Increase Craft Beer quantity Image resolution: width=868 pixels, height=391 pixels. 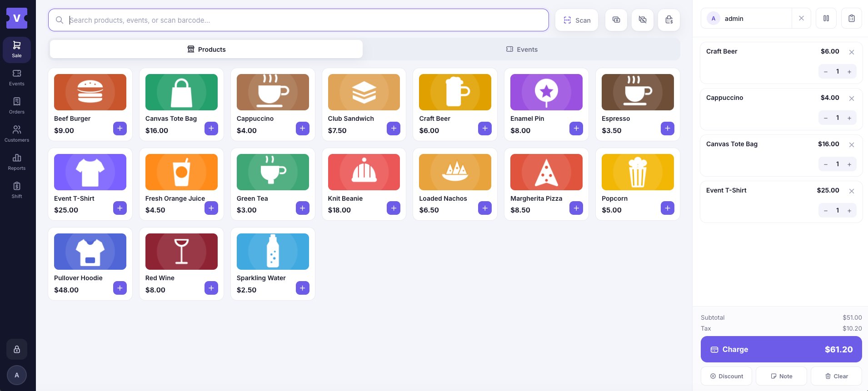pyautogui.click(x=849, y=72)
